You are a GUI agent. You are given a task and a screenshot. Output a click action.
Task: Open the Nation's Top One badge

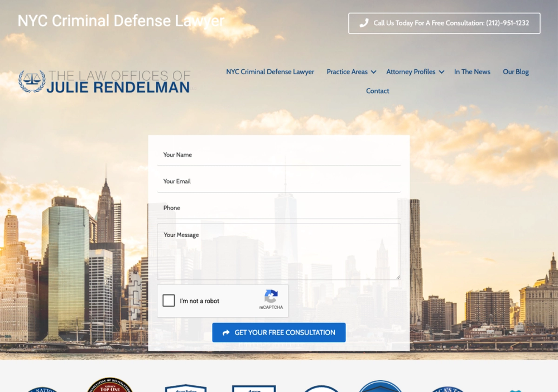tap(110, 385)
